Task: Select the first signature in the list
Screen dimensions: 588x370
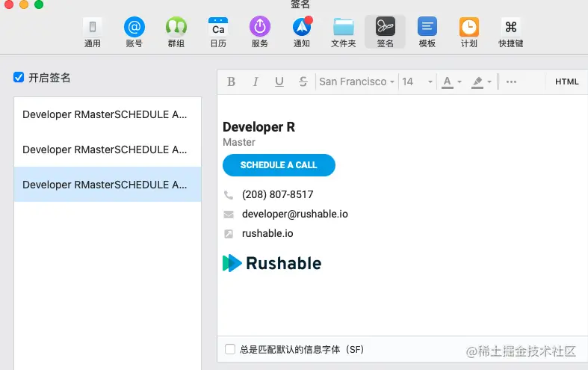Action: [108, 114]
